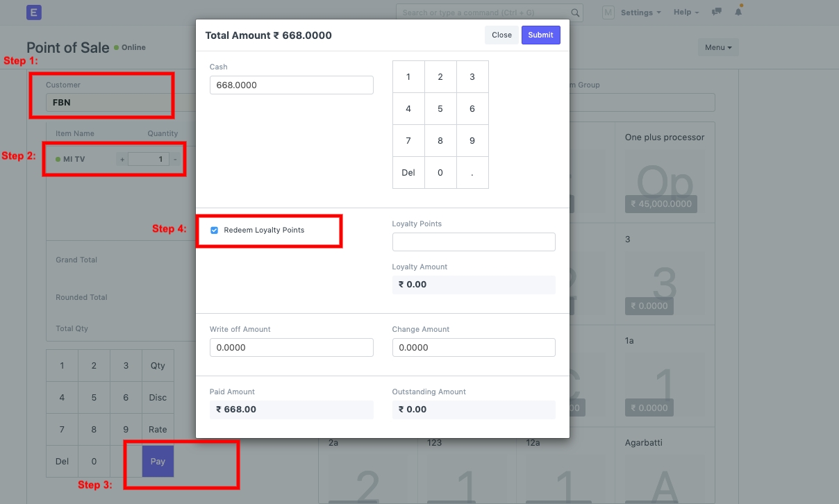Image resolution: width=839 pixels, height=504 pixels.
Task: Open the Menu dropdown button
Action: tap(718, 47)
